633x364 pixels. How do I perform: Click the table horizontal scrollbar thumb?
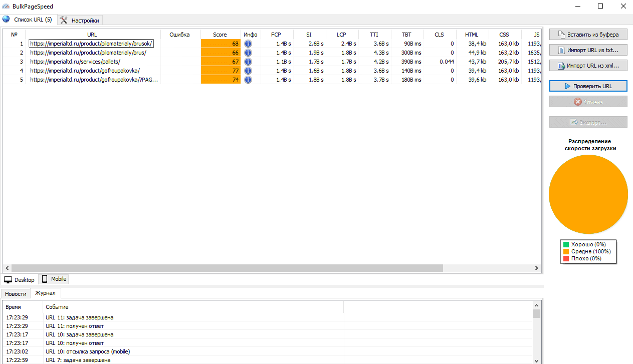227,268
